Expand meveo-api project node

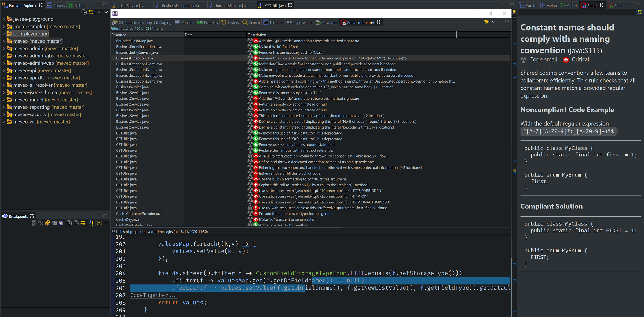(x=4, y=70)
